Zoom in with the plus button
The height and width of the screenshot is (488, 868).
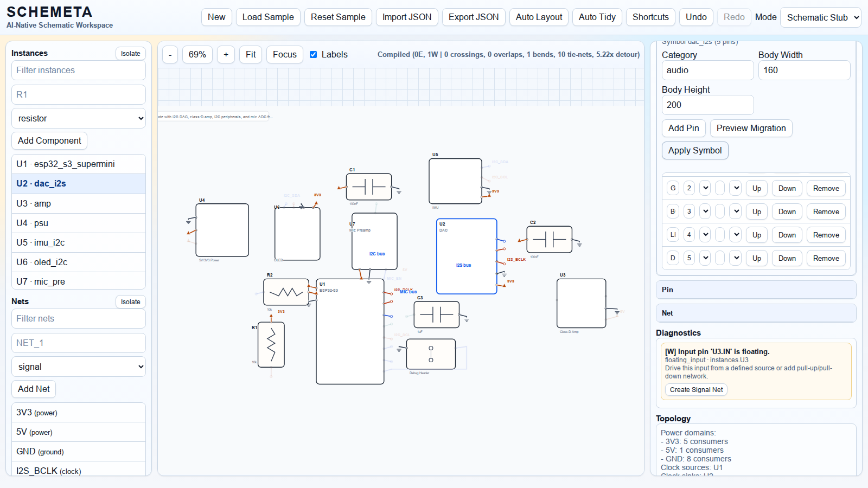[226, 55]
